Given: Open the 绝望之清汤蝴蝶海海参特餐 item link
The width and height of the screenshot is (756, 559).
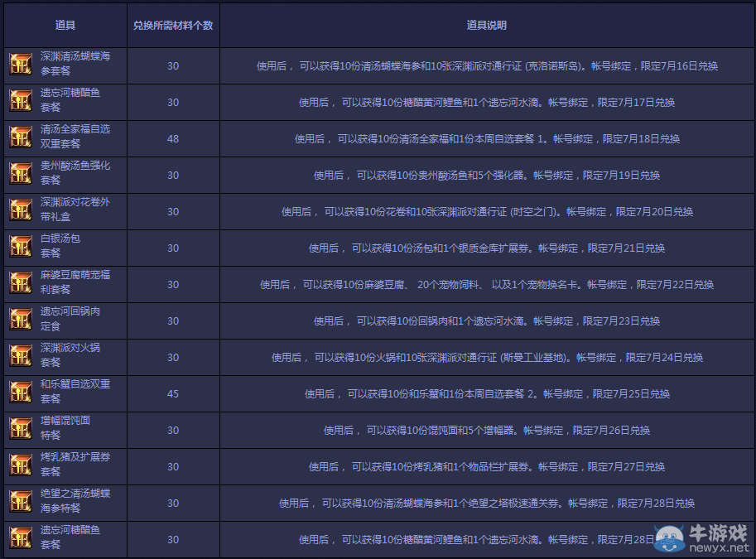Looking at the screenshot, I should pyautogui.click(x=75, y=503).
